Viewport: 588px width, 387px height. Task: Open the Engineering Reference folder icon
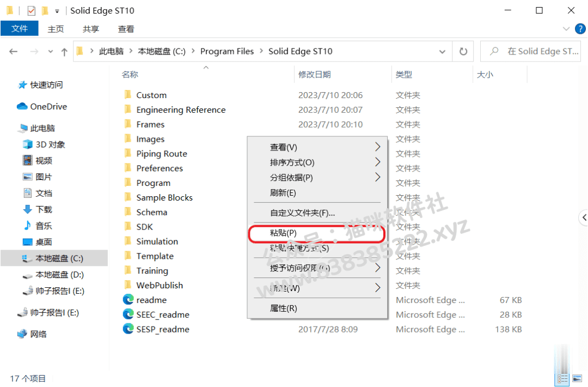[128, 109]
